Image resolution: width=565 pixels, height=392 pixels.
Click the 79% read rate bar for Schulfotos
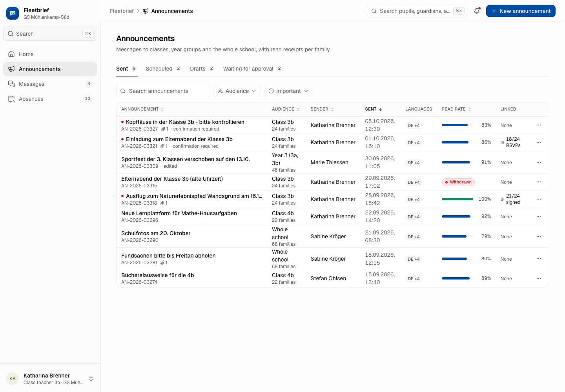click(x=457, y=236)
